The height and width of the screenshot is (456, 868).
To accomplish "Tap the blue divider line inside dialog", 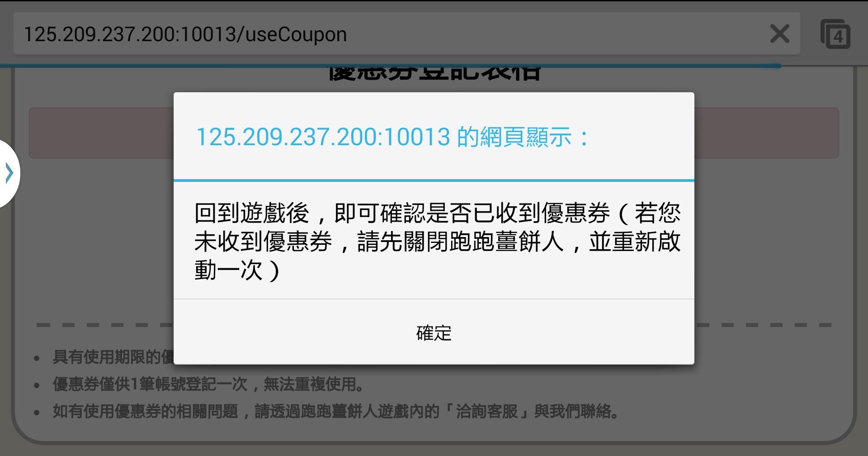I will coord(434,180).
